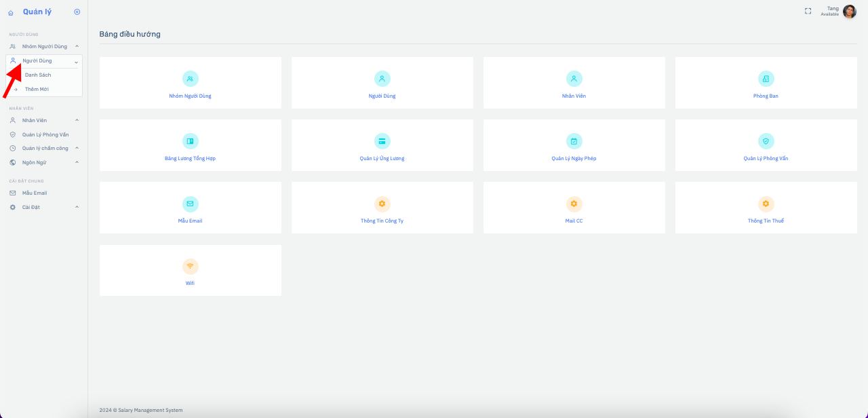This screenshot has height=418, width=868.
Task: Open Danh Sách under Người Dùng
Action: click(38, 75)
